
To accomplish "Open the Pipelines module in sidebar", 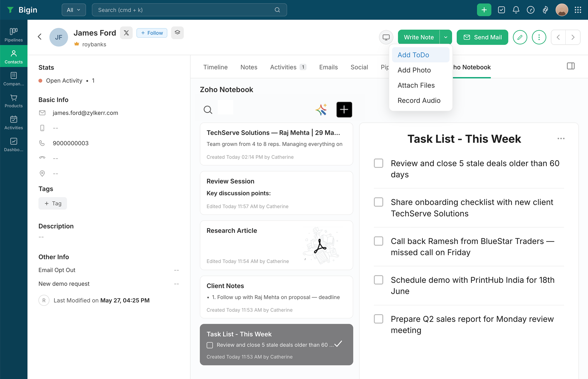I will coord(14,35).
